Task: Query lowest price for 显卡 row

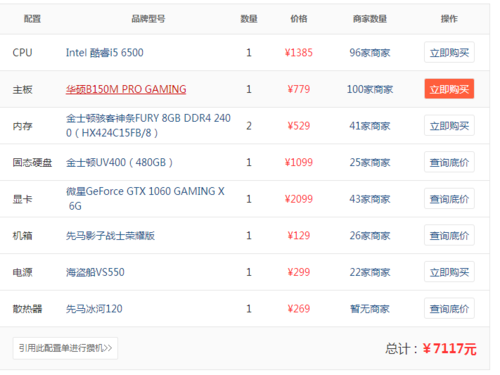Action: [x=449, y=199]
